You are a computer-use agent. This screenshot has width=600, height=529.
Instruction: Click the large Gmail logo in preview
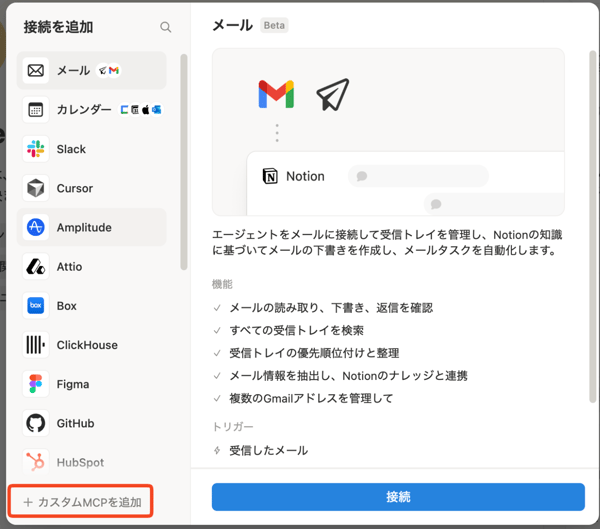[276, 94]
